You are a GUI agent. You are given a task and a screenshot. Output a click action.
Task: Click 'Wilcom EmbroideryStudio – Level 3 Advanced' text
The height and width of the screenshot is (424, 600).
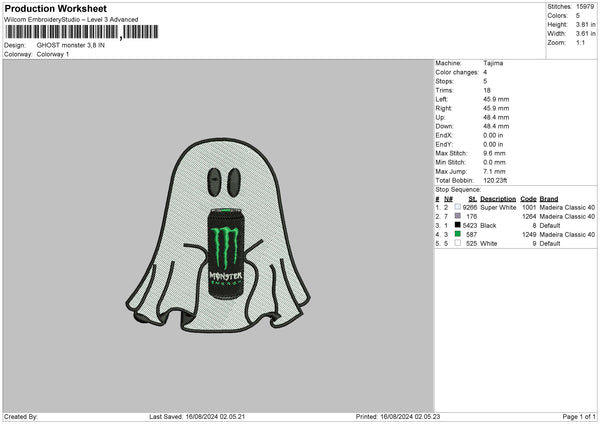71,20
